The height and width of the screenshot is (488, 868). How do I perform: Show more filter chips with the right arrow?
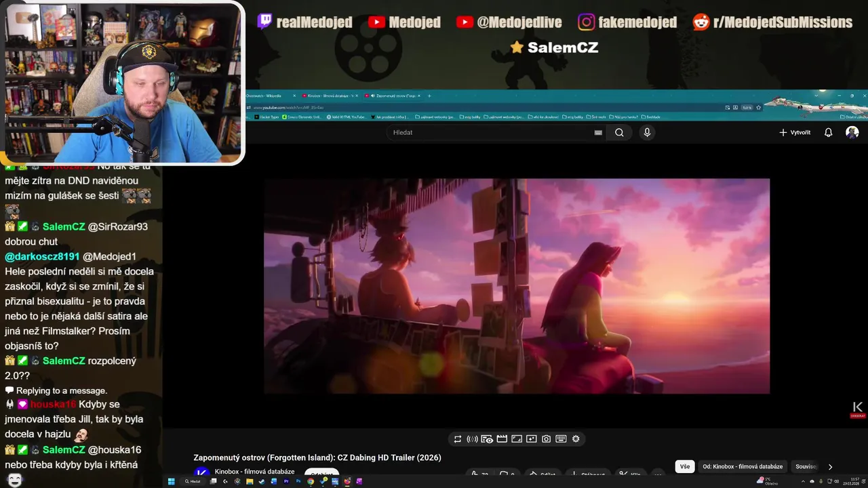830,466
